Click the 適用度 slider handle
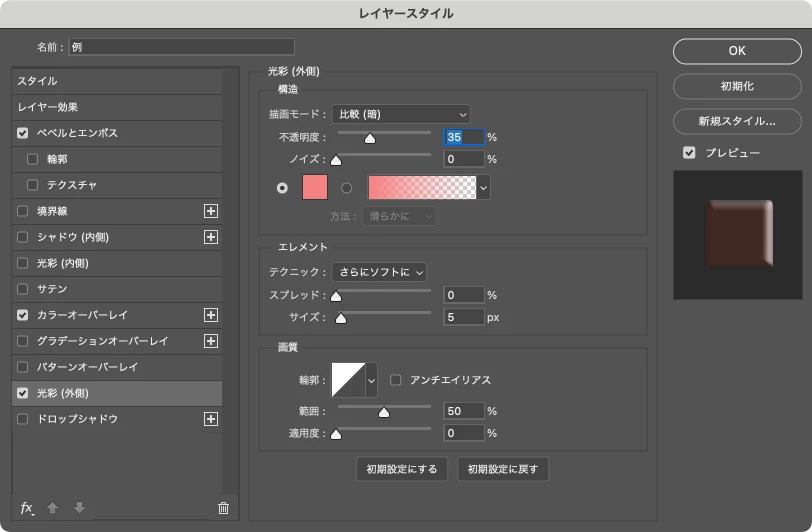The width and height of the screenshot is (812, 532). 336,434
